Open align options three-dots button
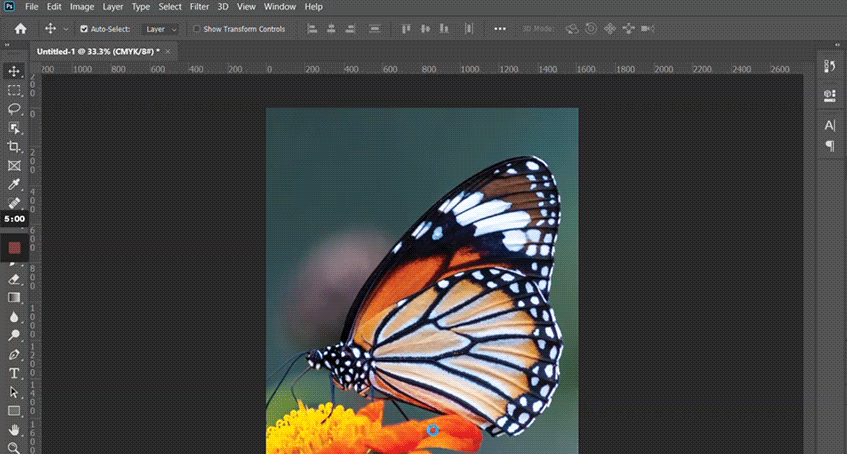Screen dimensions: 847x454 pyautogui.click(x=500, y=29)
